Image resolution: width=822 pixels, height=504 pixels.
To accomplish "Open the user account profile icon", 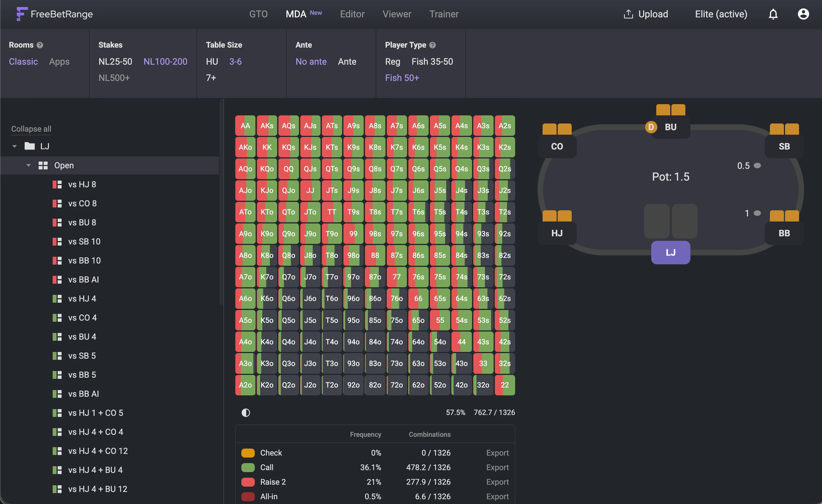I will tap(803, 14).
